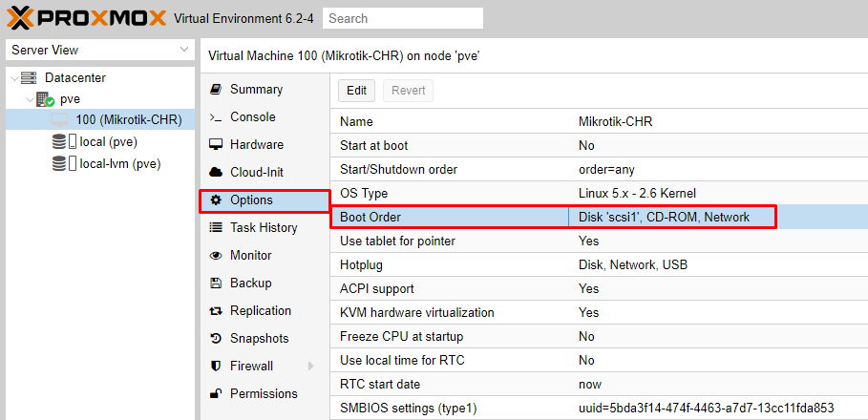Click the Summary book icon
Screen dimensions: 868x420
pyautogui.click(x=216, y=89)
